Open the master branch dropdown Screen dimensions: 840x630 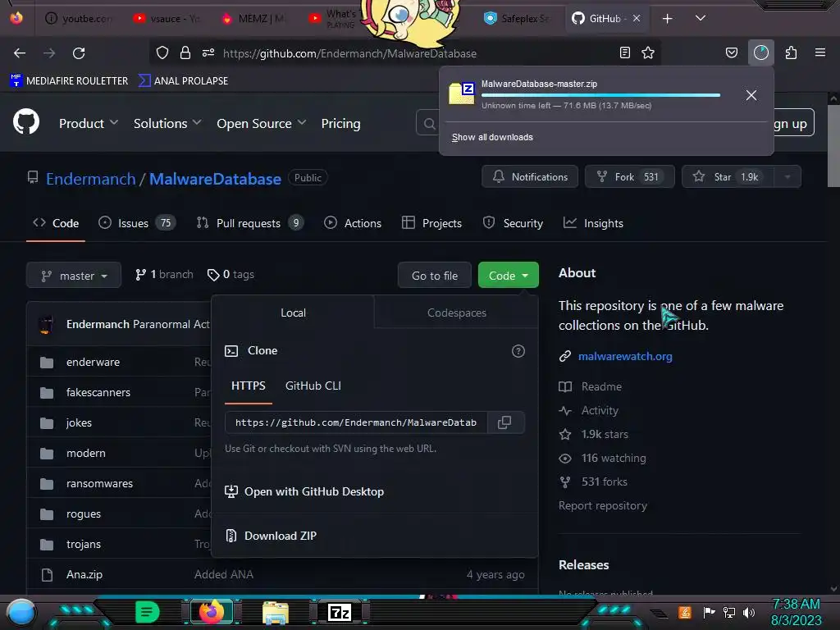point(74,276)
